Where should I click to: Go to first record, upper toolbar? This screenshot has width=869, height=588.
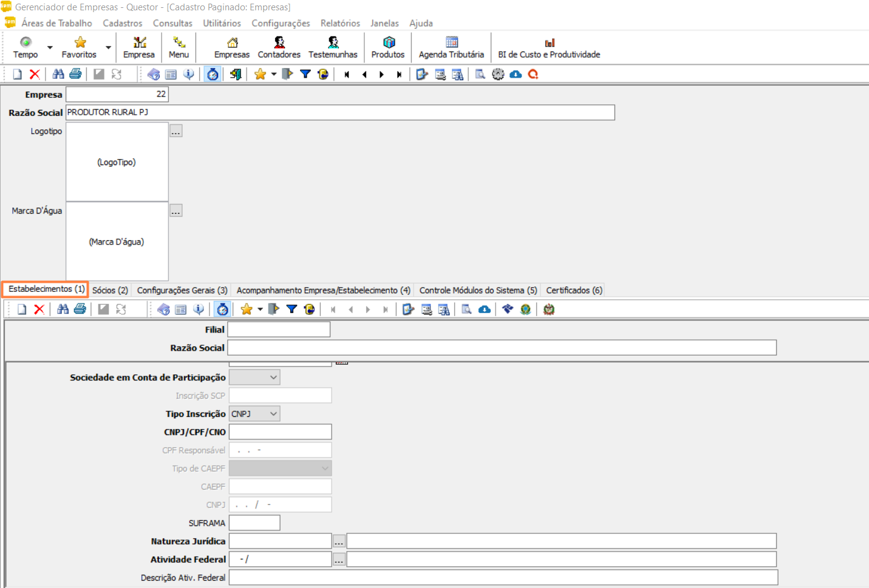pyautogui.click(x=347, y=74)
